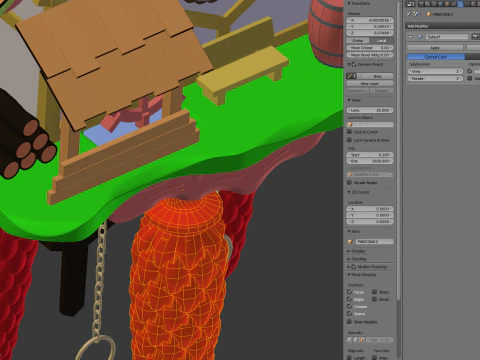Select the face normals display icon
Image resolution: width=480 pixels, height=360 pixels.
361,340
